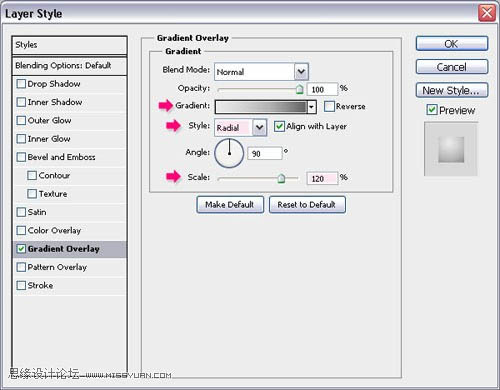Screen dimensions: 500x390
Task: Click the gradient color bar swatch
Action: pos(261,107)
